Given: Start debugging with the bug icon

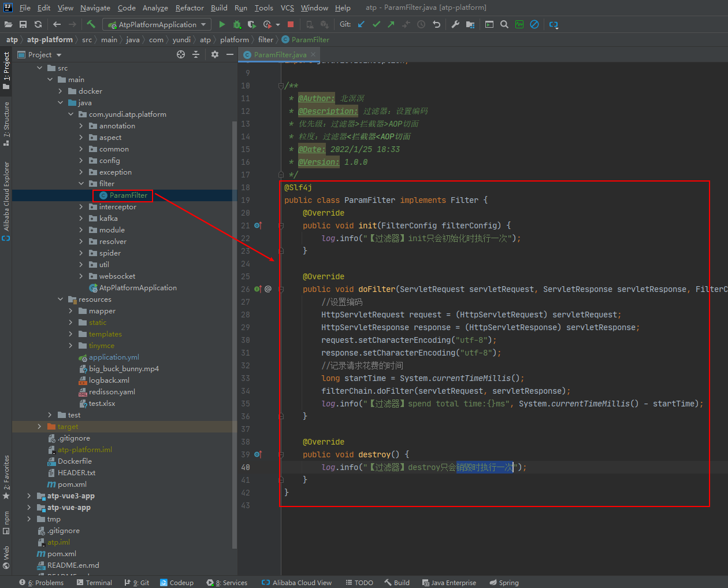Looking at the screenshot, I should pos(237,24).
